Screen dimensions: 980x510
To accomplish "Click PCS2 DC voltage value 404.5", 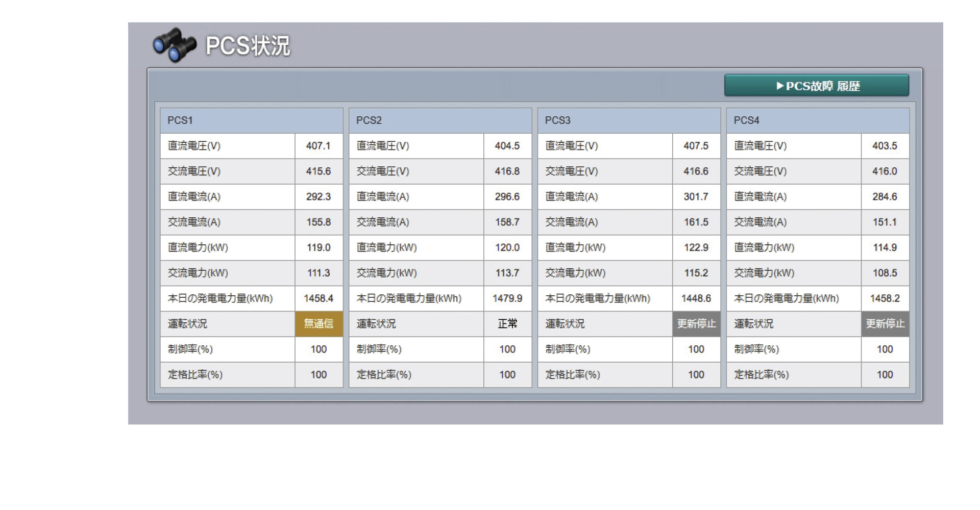I will pyautogui.click(x=507, y=146).
